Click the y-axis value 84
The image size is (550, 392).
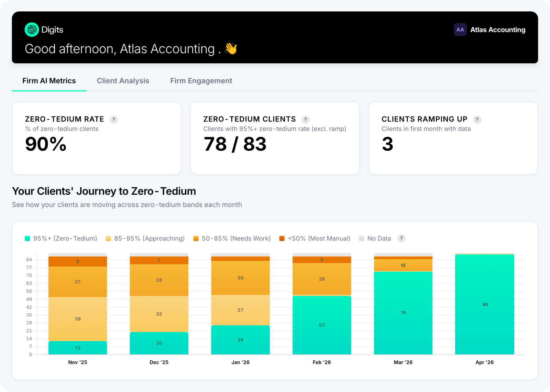click(x=29, y=260)
